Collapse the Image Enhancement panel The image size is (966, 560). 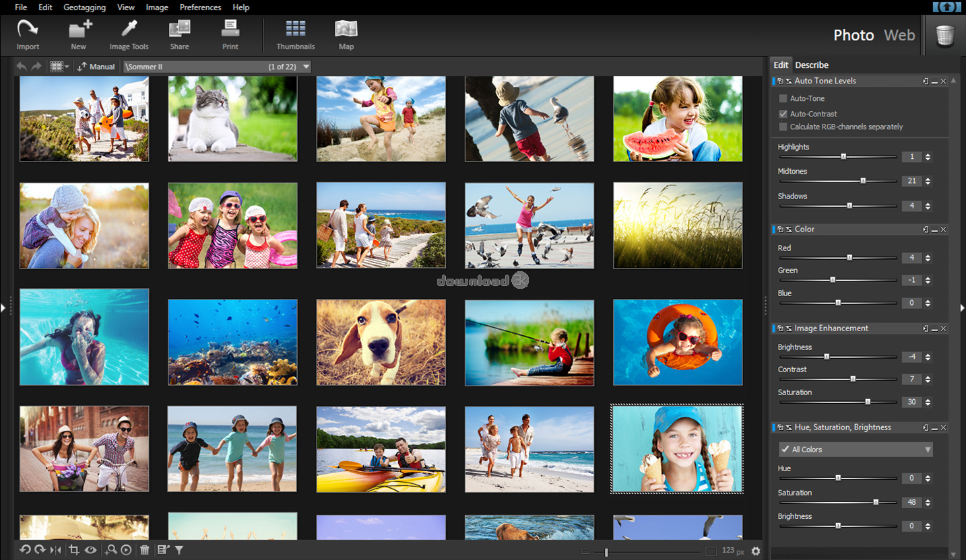pos(934,328)
